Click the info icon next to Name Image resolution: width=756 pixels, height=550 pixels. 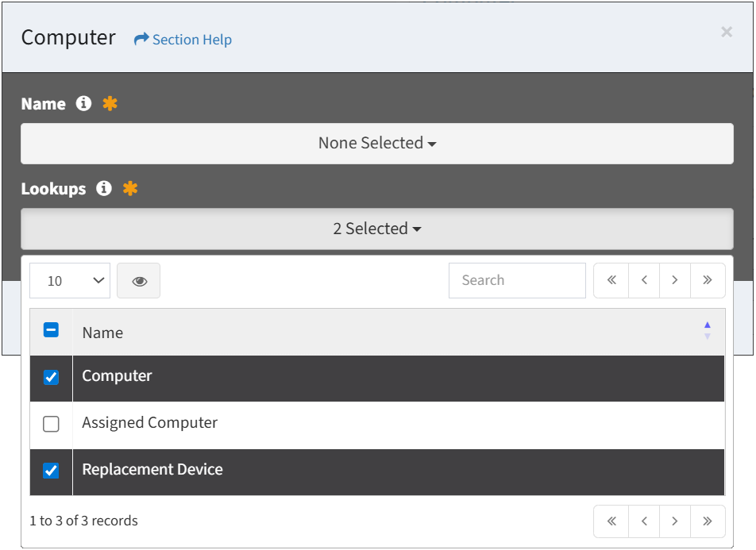83,104
